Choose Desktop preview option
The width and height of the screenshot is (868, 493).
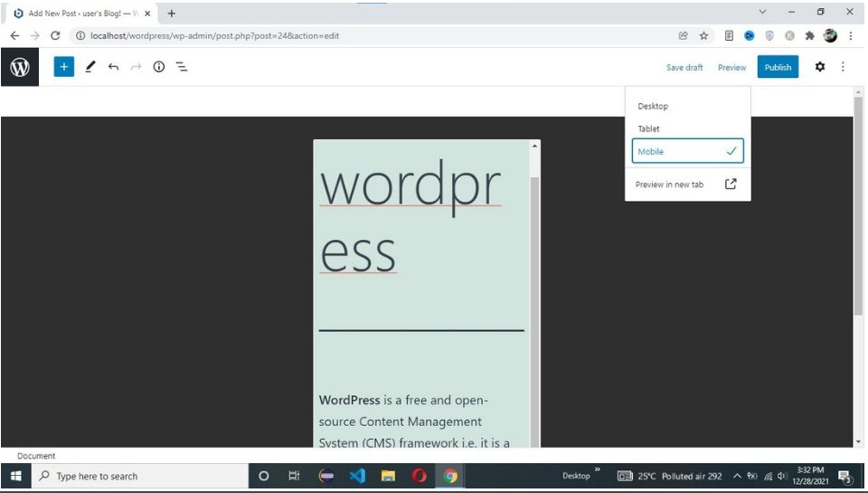click(687, 106)
